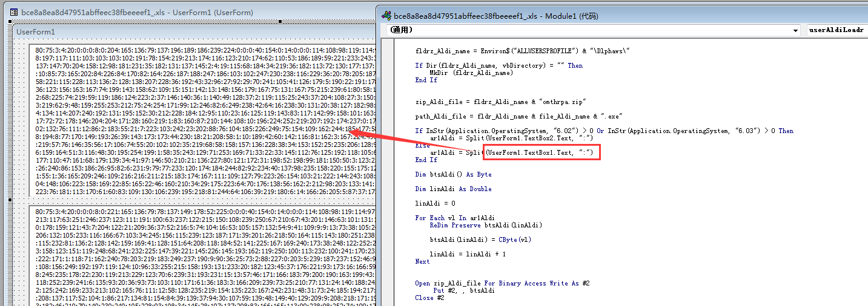Click the ReDim Preserve btsAldi(linAldi) line
Screen dimensions: 868x306
(486, 225)
